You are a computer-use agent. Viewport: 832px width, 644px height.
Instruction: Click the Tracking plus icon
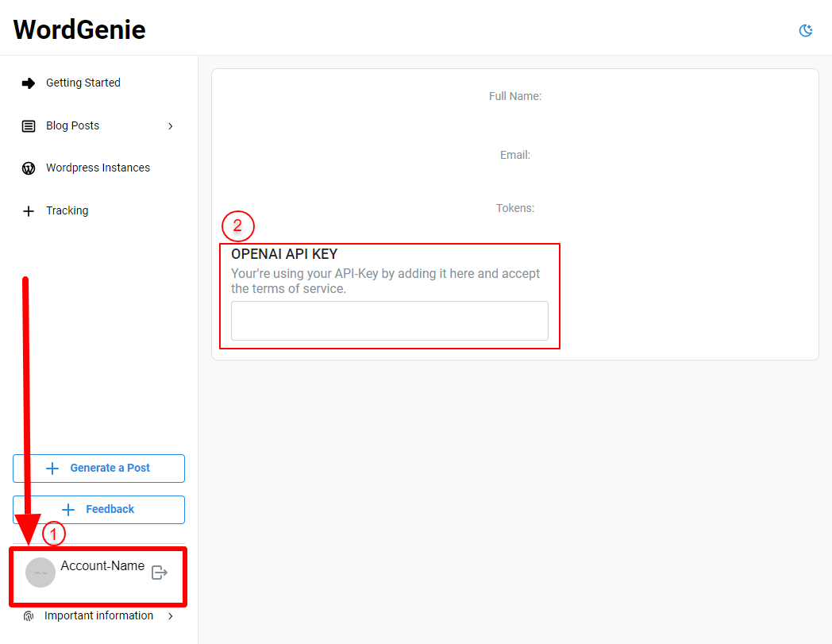click(x=29, y=210)
